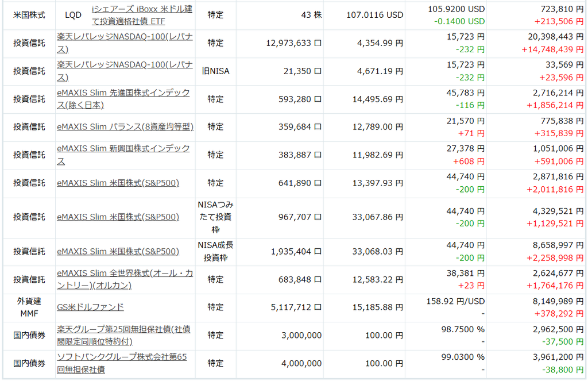The width and height of the screenshot is (588, 381).
Task: Click the 43 株 quantity cell
Action: (x=311, y=15)
